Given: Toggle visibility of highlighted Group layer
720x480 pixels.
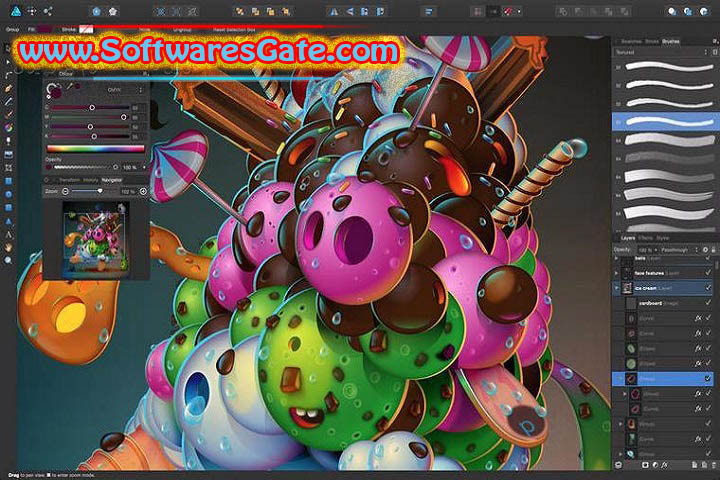Looking at the screenshot, I should click(x=708, y=378).
